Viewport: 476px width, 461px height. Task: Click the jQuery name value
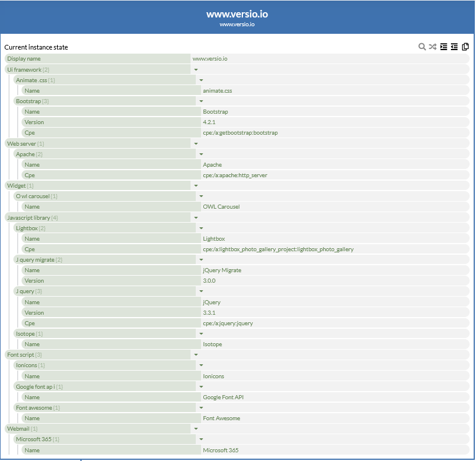pyautogui.click(x=211, y=302)
